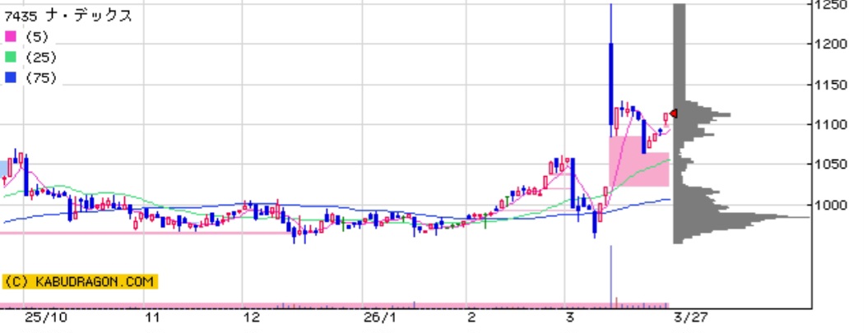The image size is (868, 333).
Task: Select the (5) legend label
Action: pos(37,37)
